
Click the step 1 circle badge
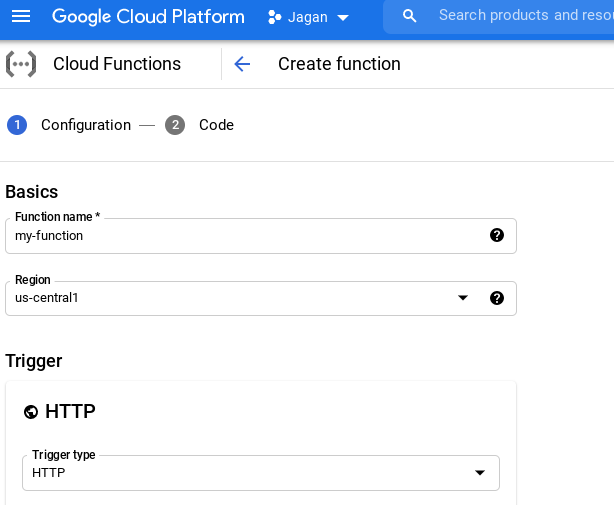pyautogui.click(x=17, y=125)
